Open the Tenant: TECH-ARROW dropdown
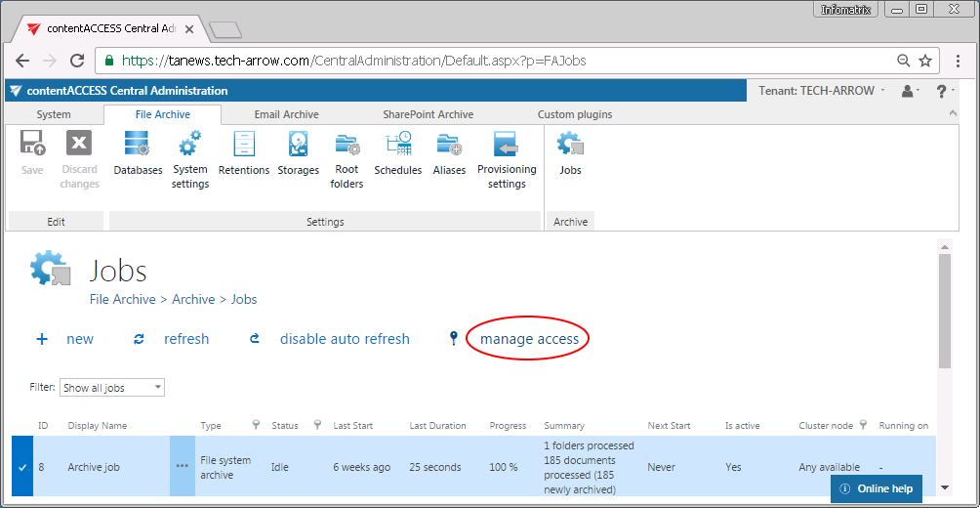Image resolution: width=980 pixels, height=508 pixels. coord(822,91)
